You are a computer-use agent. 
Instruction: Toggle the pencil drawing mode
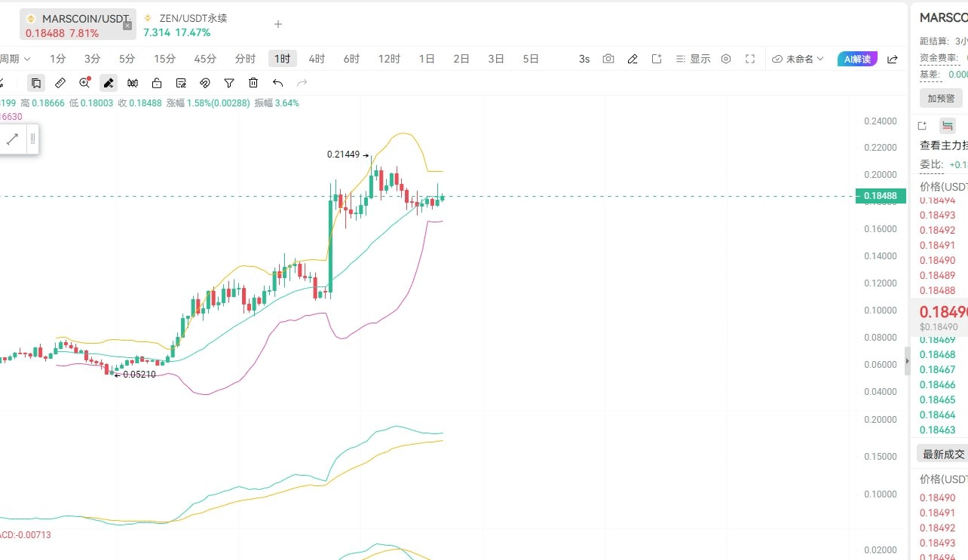coord(109,83)
